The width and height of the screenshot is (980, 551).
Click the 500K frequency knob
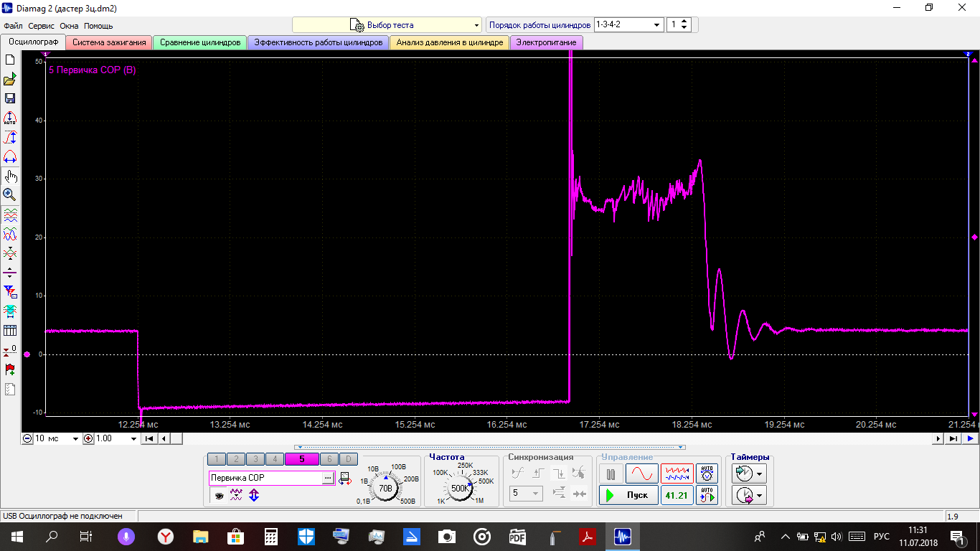point(459,488)
